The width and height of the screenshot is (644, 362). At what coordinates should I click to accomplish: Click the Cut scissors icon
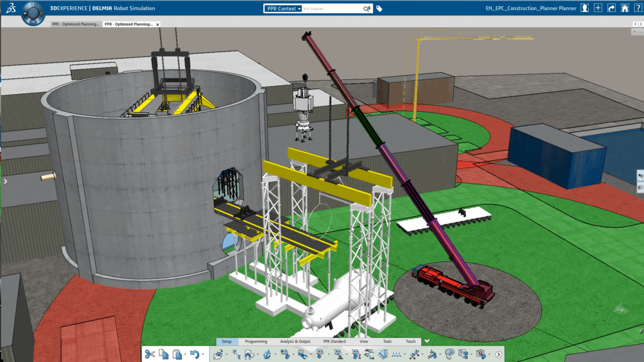point(150,354)
